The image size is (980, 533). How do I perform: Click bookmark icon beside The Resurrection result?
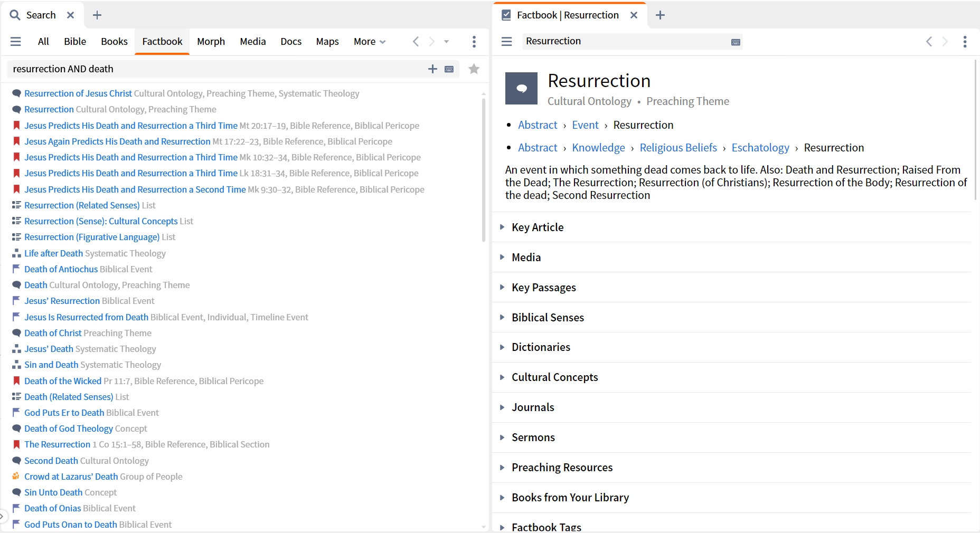[x=16, y=444]
